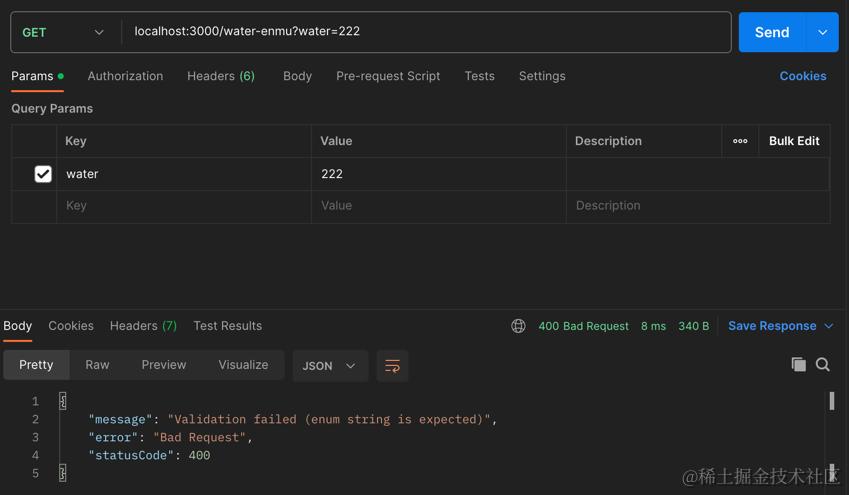
Task: Open the Test Results tab
Action: click(227, 326)
